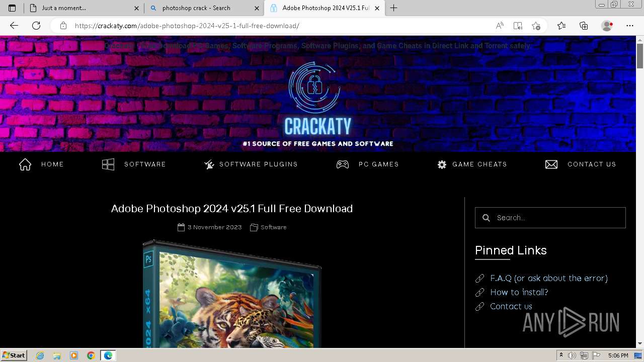Click the Software Windows logo icon
This screenshot has width=644, height=362.
coord(108,164)
